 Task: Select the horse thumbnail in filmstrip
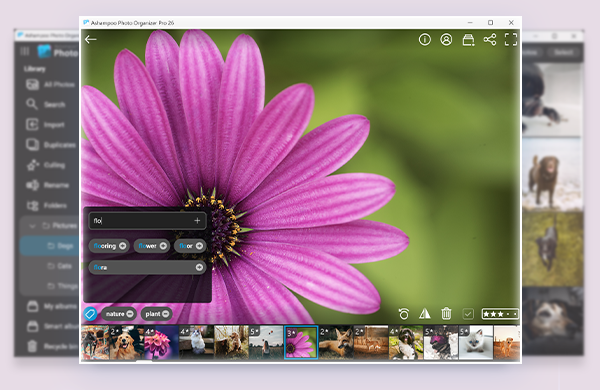tap(95, 342)
